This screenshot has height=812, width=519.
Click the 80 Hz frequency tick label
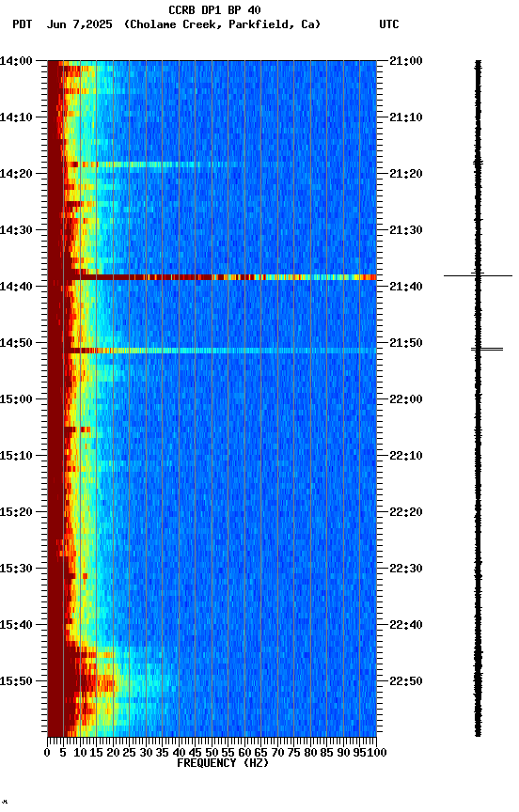311,753
